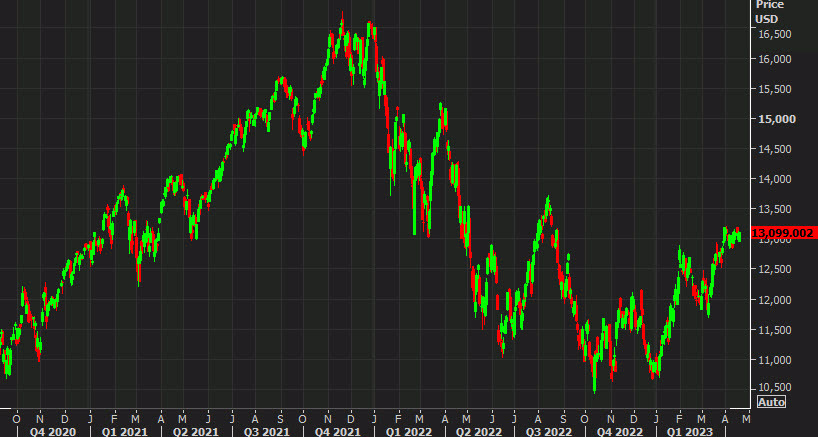Select the Q4 2021 quarter label

338,432
